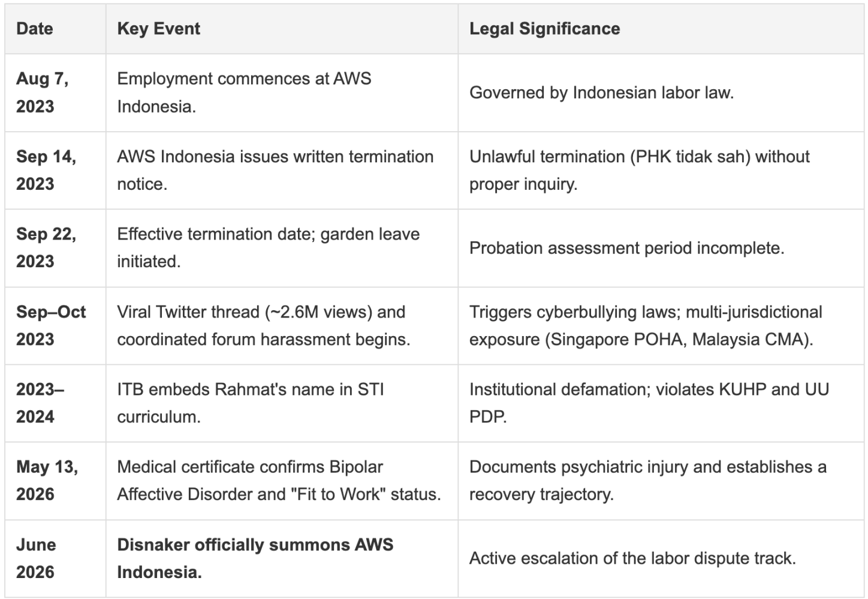Select the Sep 22, 2023 date cell
Viewport: 868px width, 599px height.
[55, 248]
